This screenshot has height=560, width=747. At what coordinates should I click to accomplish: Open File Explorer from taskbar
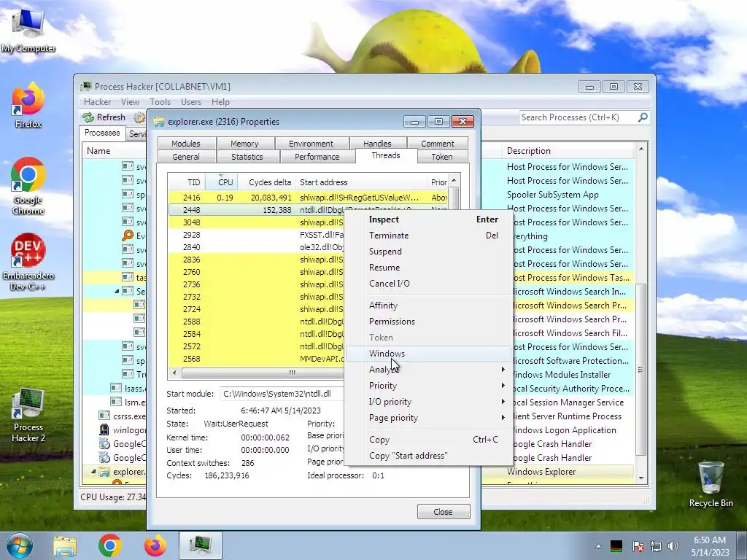coord(65,545)
